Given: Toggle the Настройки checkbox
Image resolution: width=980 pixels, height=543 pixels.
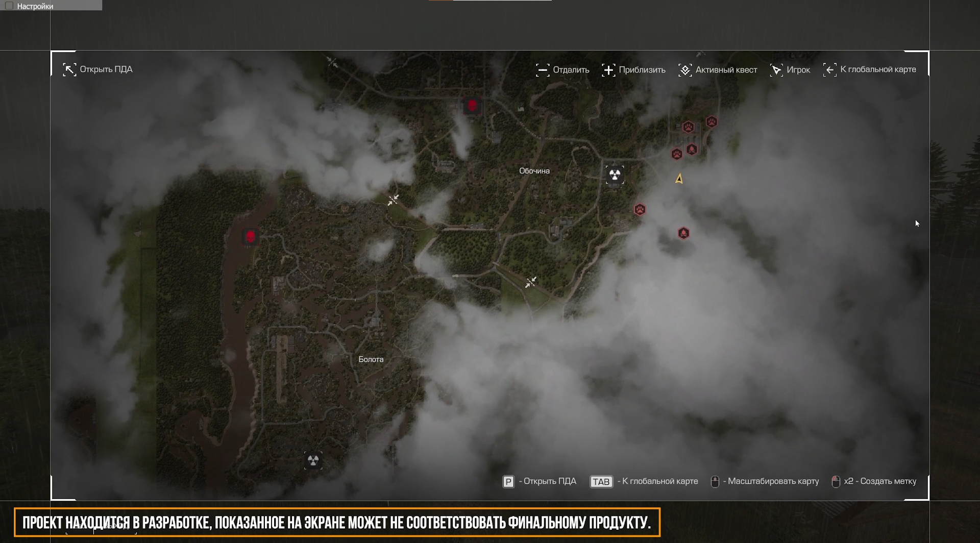Looking at the screenshot, I should tap(9, 6).
